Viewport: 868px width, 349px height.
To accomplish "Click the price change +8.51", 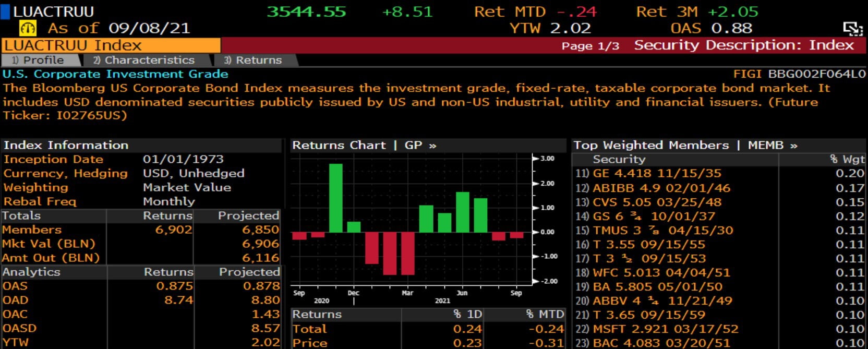I will click(x=407, y=11).
